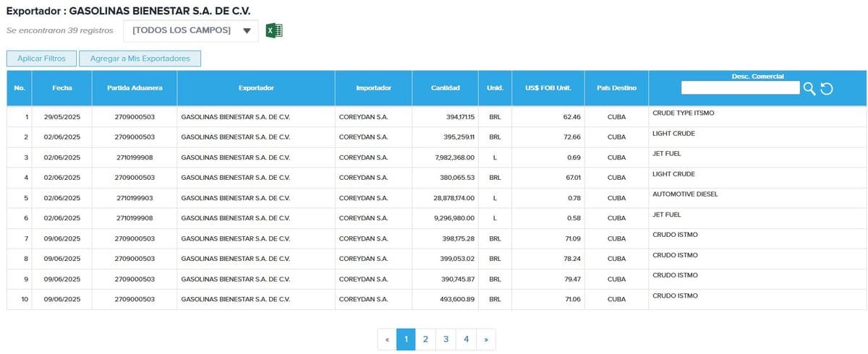Viewport: 868px width, 354px height.
Task: Click the US$ FOB Unit. column header
Action: click(x=548, y=88)
